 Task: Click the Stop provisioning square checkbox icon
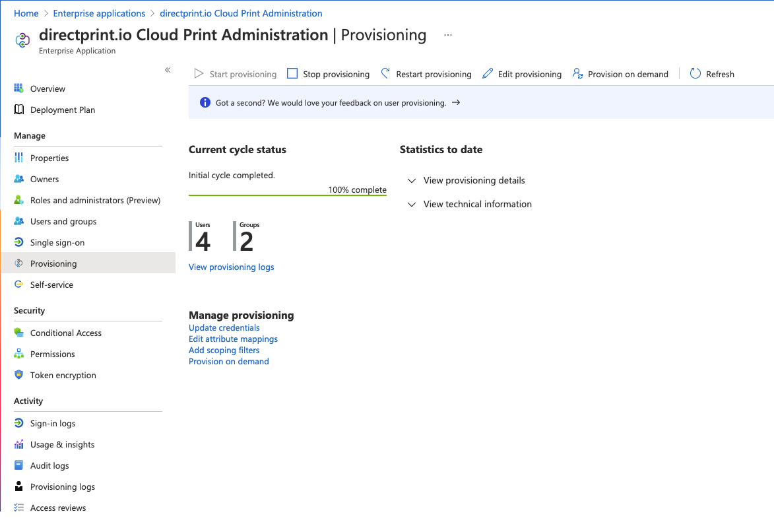[x=292, y=74]
